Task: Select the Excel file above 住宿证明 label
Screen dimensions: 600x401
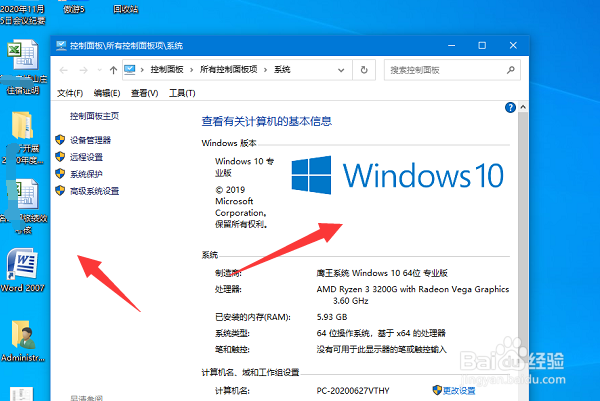Action: pyautogui.click(x=23, y=55)
